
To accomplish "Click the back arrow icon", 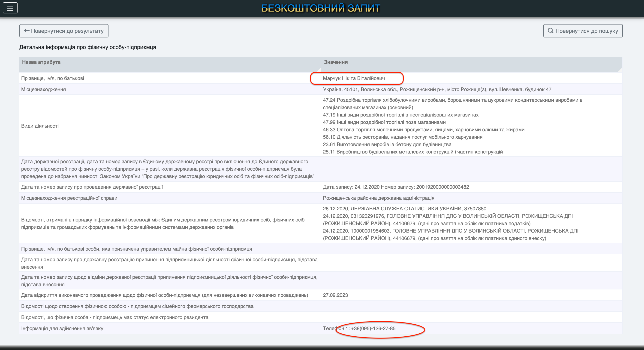I will click(27, 31).
